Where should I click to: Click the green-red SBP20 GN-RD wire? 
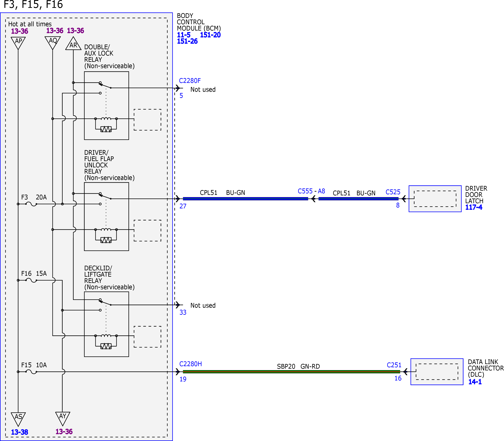click(x=291, y=372)
